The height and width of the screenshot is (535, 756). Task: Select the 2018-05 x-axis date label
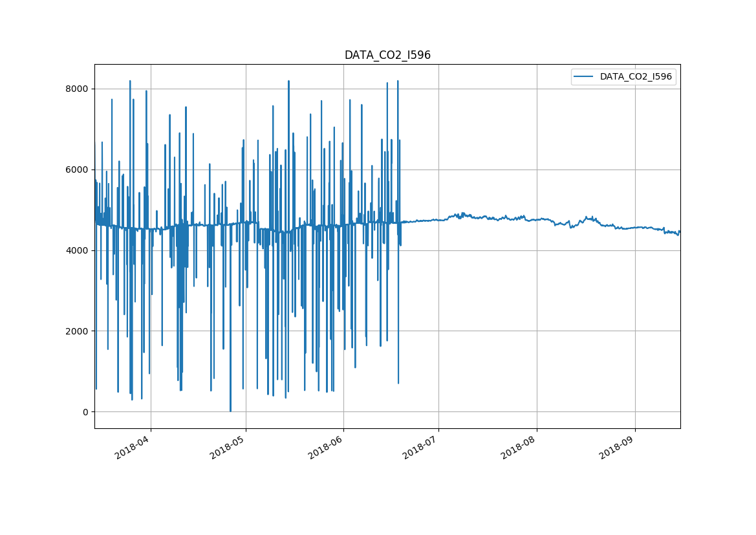(x=228, y=447)
